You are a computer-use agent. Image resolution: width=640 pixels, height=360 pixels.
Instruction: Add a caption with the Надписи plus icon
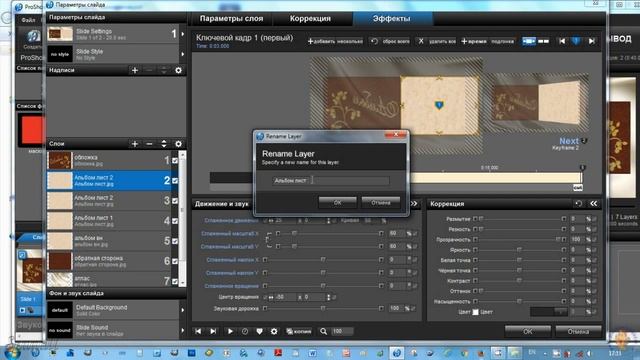[135, 70]
